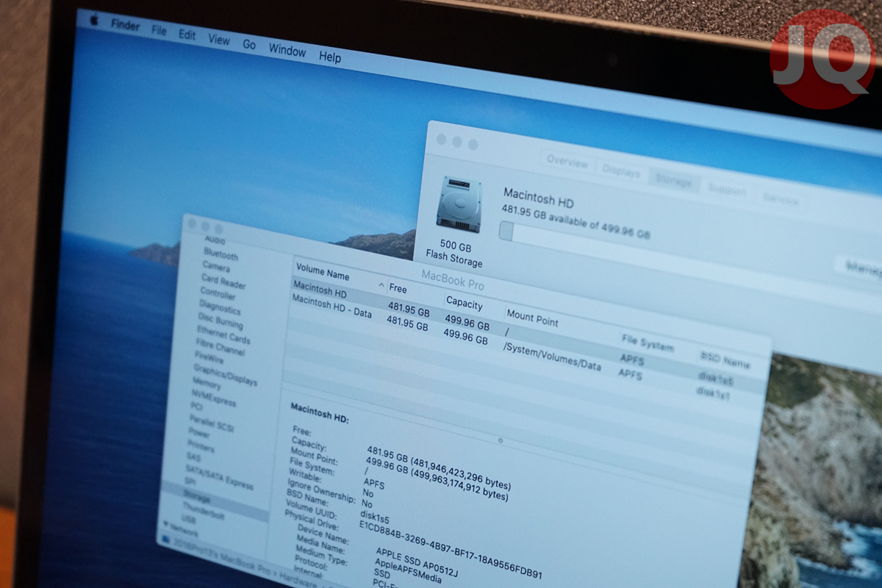Viewport: 882px width, 588px height.
Task: Click the /System/Volumes/Data mount point cell
Action: [x=551, y=357]
